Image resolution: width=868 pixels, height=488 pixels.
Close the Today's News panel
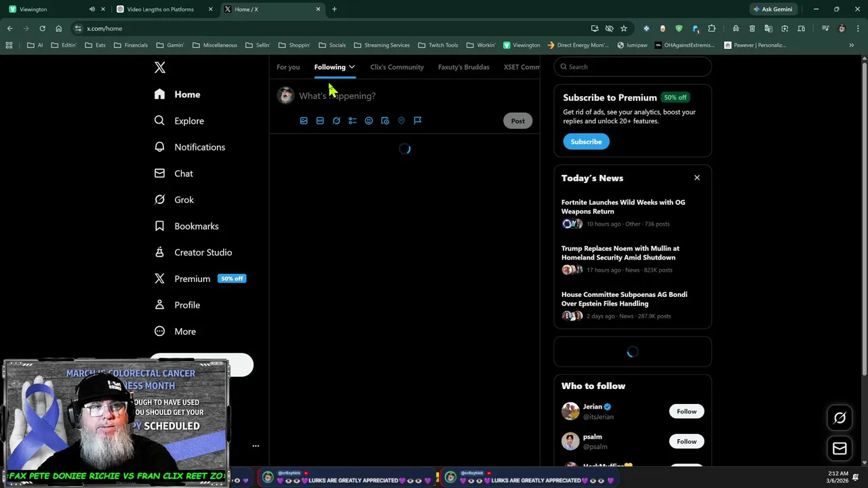(696, 178)
